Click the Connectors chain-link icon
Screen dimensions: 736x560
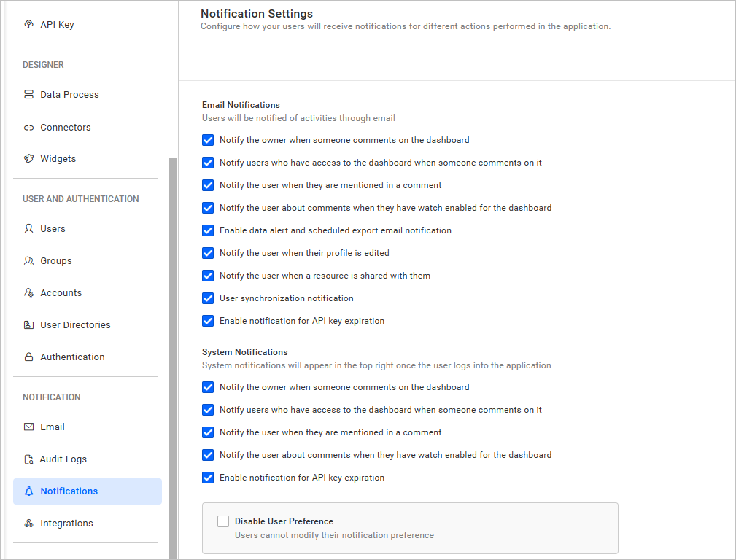pyautogui.click(x=28, y=127)
